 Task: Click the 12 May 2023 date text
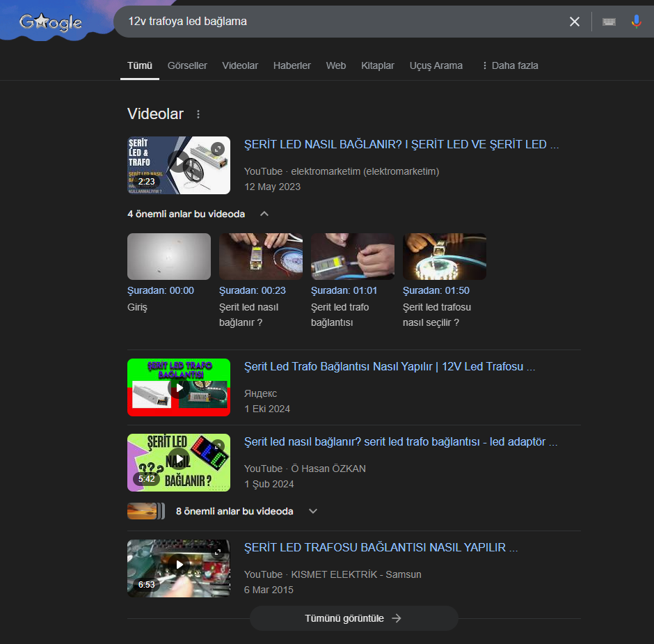(272, 187)
